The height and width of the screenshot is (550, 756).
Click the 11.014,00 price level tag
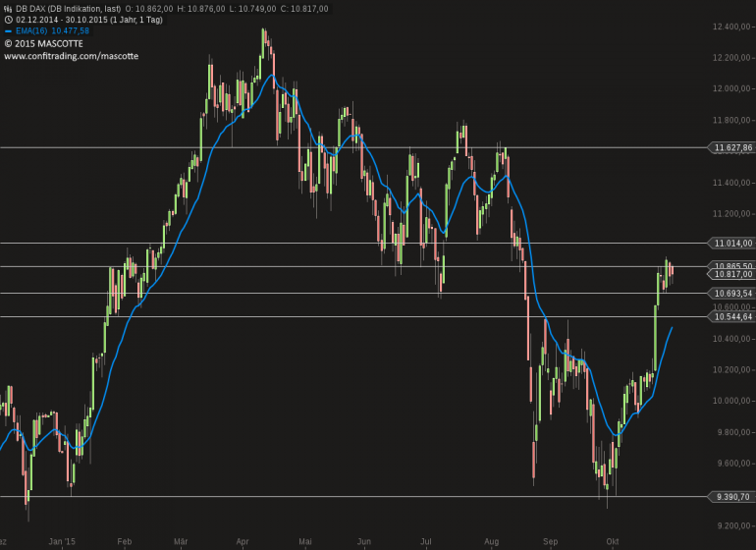click(x=732, y=244)
